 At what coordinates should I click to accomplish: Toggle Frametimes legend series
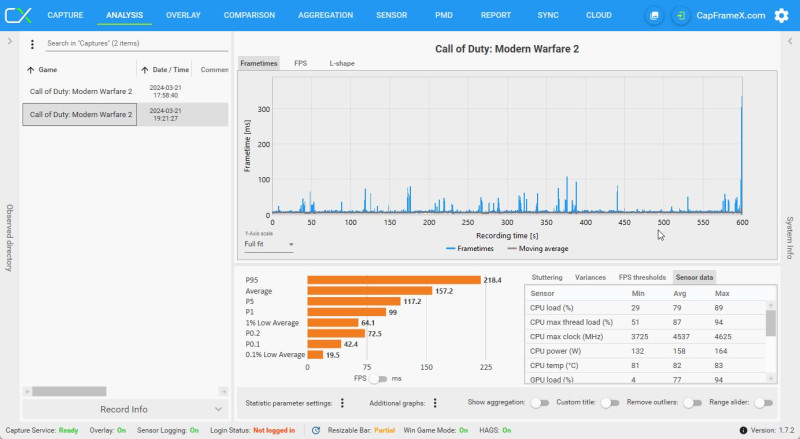pos(470,249)
